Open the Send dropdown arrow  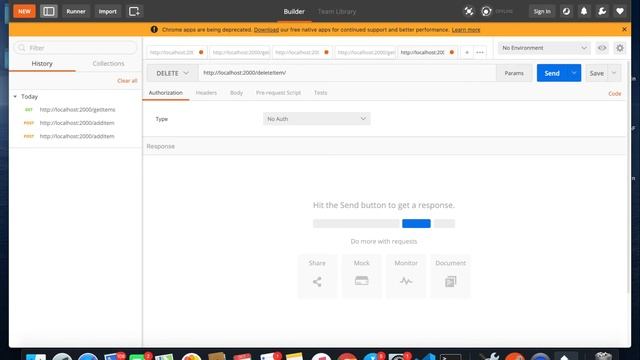coord(573,73)
